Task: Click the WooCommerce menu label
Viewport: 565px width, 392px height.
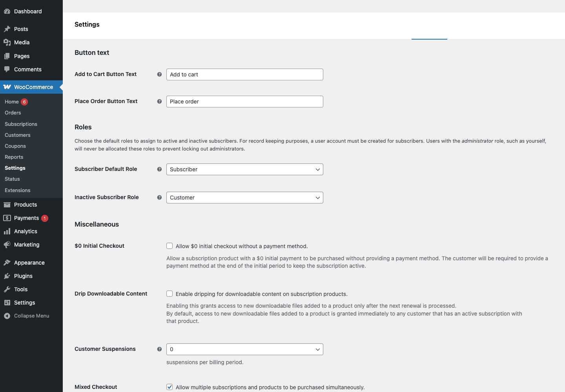Action: coord(34,87)
